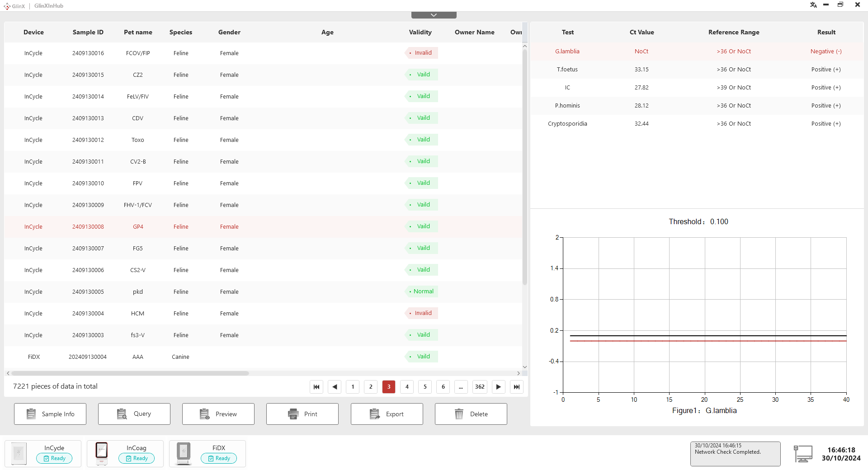Go to results page 5
The height and width of the screenshot is (470, 868).
click(x=425, y=387)
